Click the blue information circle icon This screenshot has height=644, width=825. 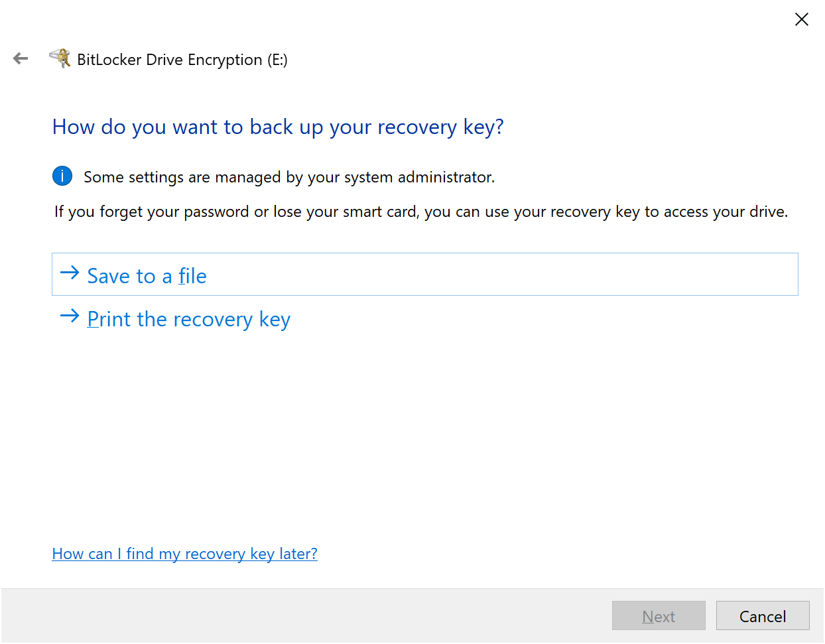pyautogui.click(x=62, y=176)
